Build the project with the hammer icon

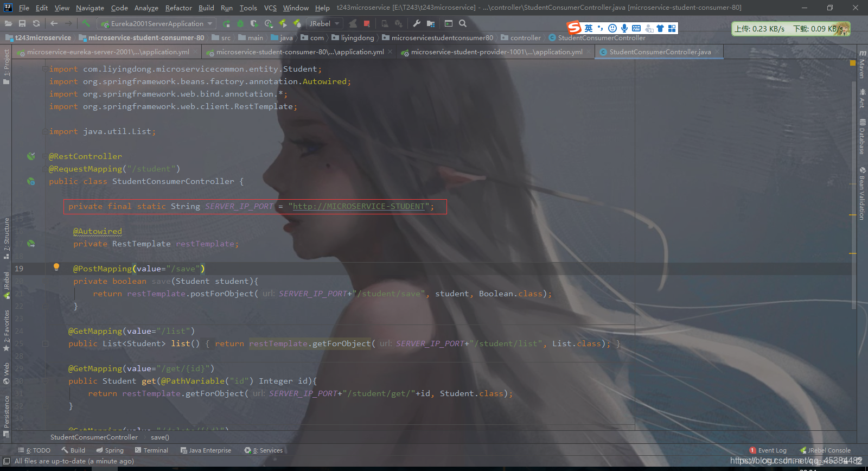coord(86,23)
